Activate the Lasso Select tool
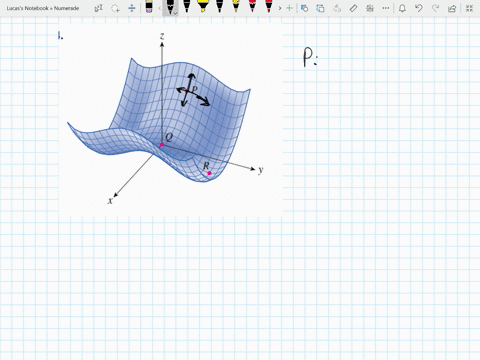The width and height of the screenshot is (480, 360). click(115, 8)
